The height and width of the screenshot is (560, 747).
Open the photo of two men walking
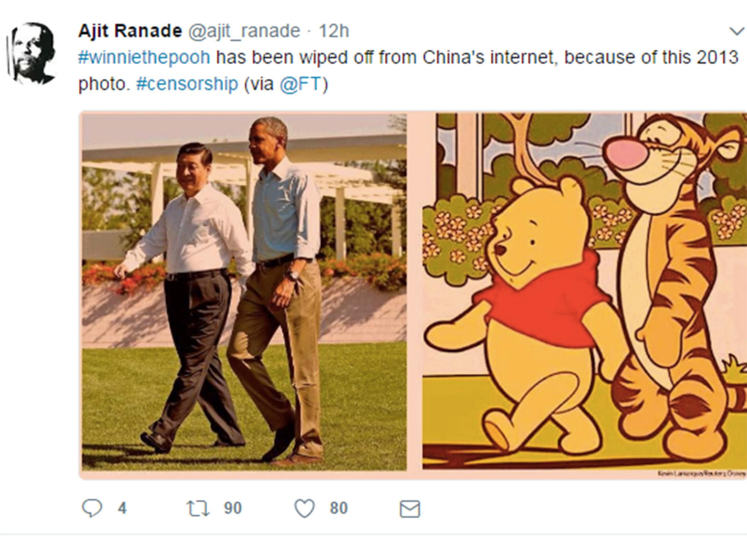pyautogui.click(x=244, y=292)
